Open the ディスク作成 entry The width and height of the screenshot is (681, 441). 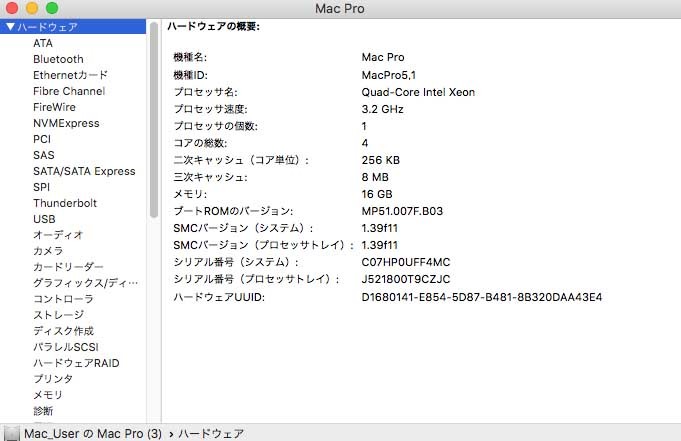[63, 331]
